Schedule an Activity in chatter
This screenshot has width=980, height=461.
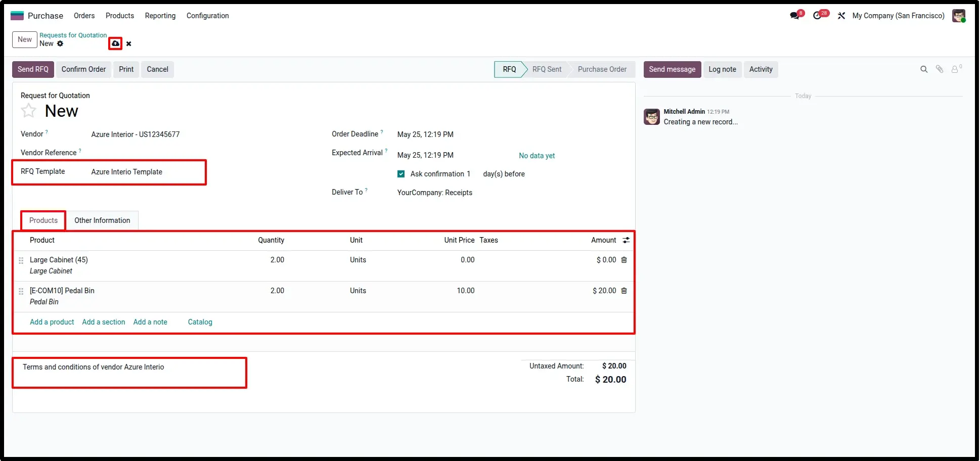coord(761,69)
